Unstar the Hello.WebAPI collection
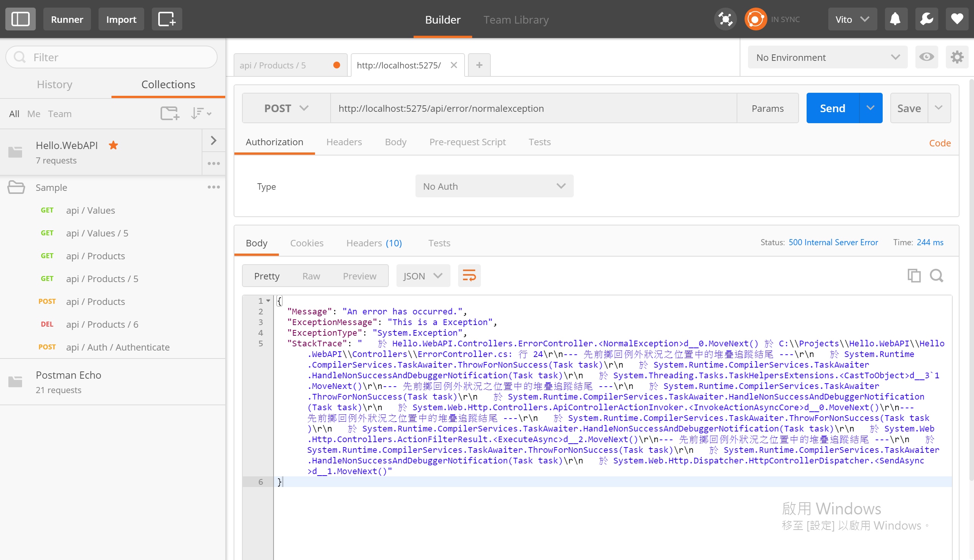 click(113, 145)
